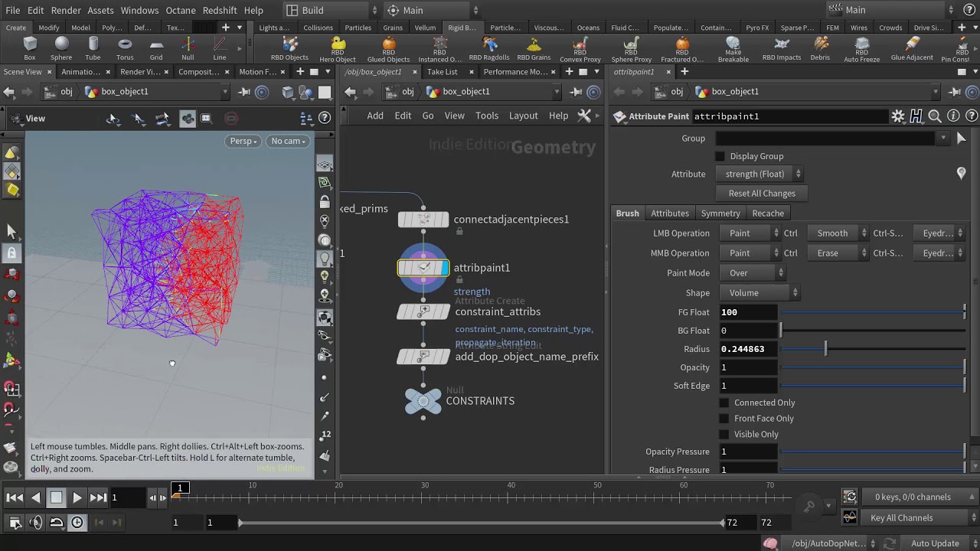Select the Null shelf tool

tap(188, 48)
